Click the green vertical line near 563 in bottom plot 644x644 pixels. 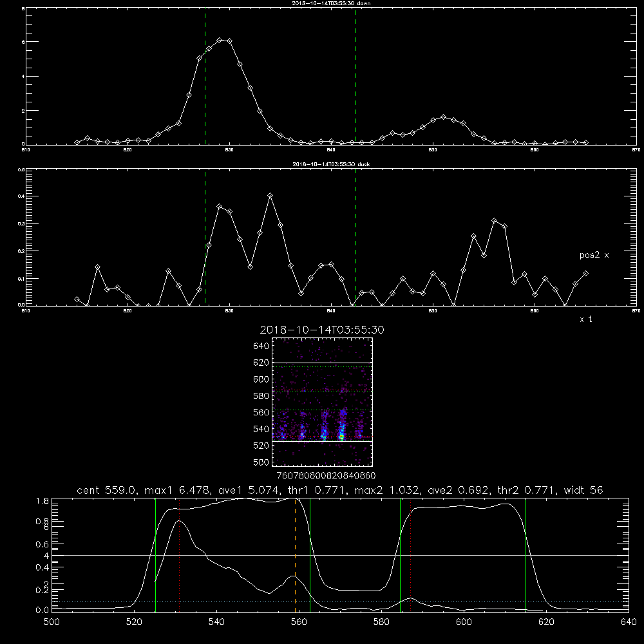tap(310, 555)
